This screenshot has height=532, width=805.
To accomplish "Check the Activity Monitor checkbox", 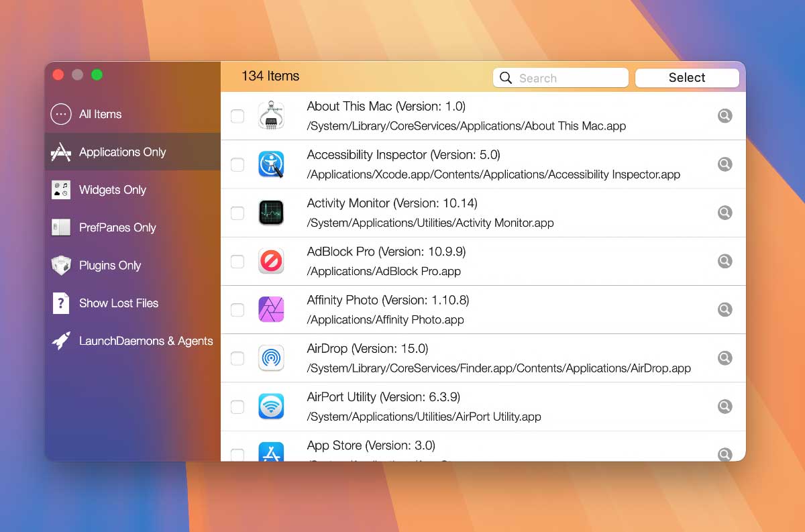I will (x=237, y=213).
